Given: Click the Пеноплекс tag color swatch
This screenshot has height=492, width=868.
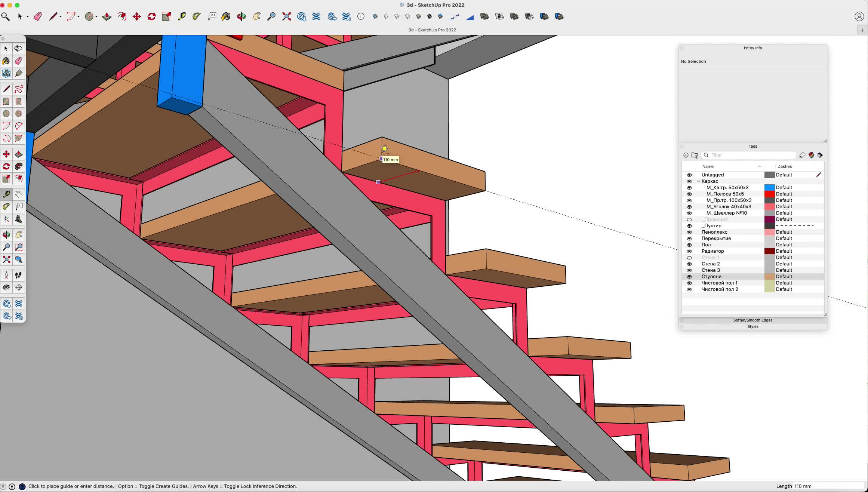Looking at the screenshot, I should 769,232.
